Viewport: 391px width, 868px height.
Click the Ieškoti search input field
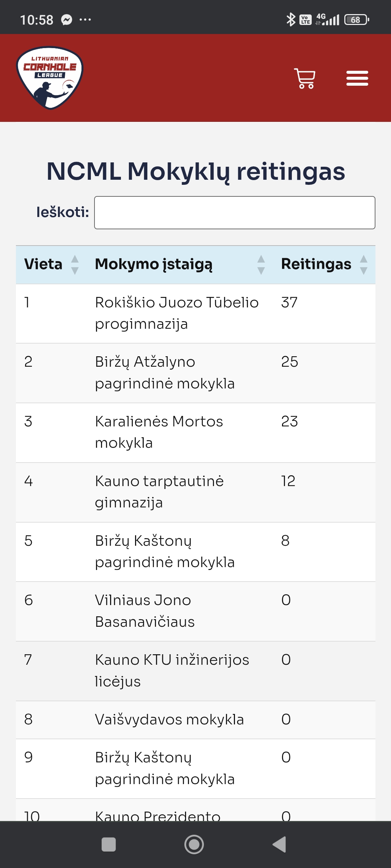click(235, 213)
